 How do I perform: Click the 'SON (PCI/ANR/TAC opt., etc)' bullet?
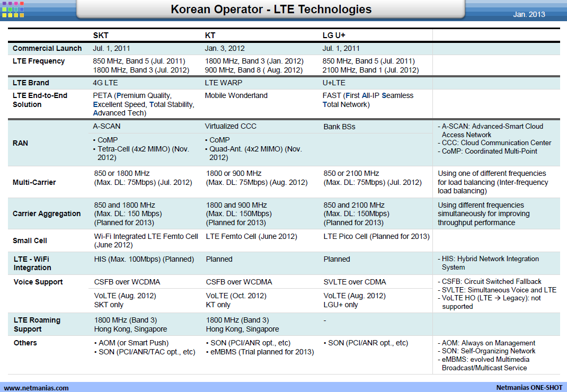click(x=145, y=352)
